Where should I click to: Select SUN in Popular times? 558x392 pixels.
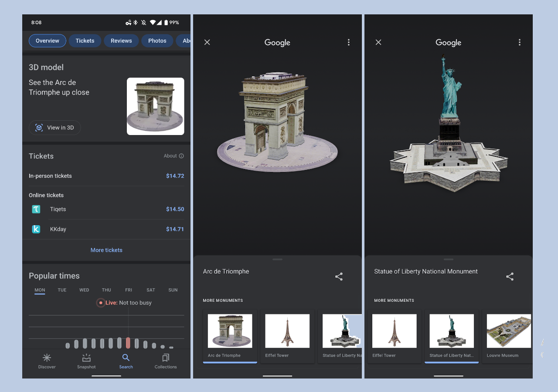(x=173, y=290)
